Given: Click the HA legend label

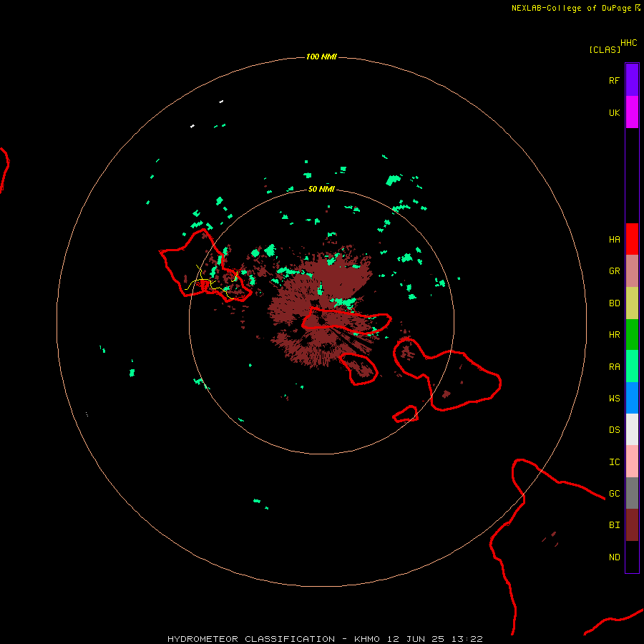Looking at the screenshot, I should click(614, 240).
